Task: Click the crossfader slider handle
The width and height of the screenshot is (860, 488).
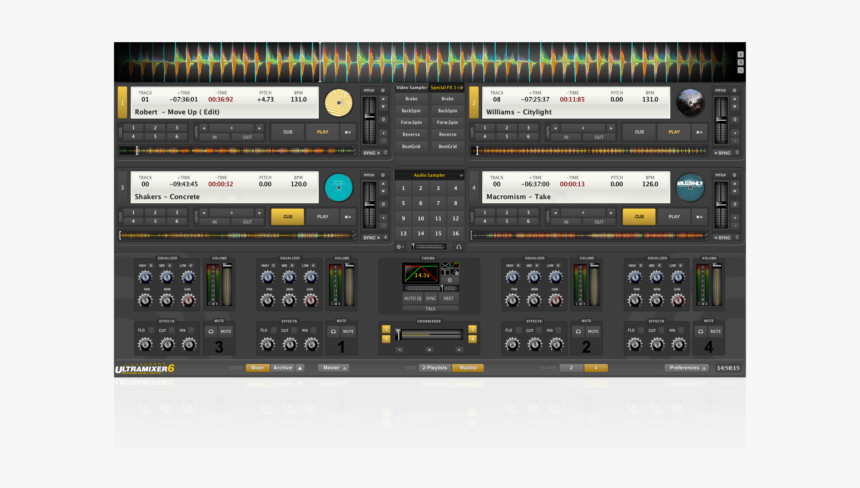Action: (x=399, y=334)
